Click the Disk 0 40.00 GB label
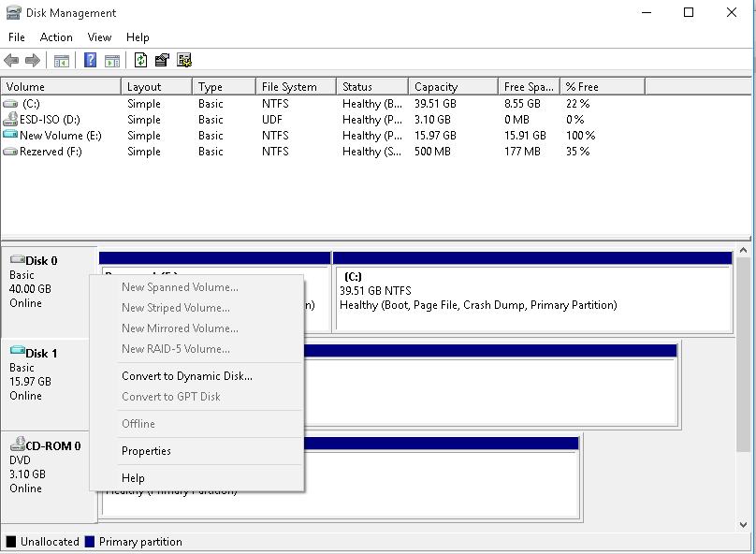The height and width of the screenshot is (554, 756). (30, 289)
